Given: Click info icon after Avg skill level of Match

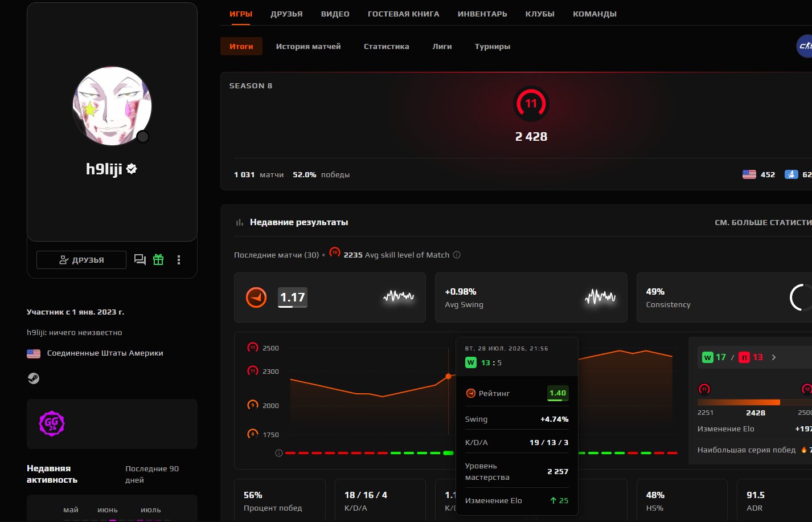Looking at the screenshot, I should pos(457,255).
